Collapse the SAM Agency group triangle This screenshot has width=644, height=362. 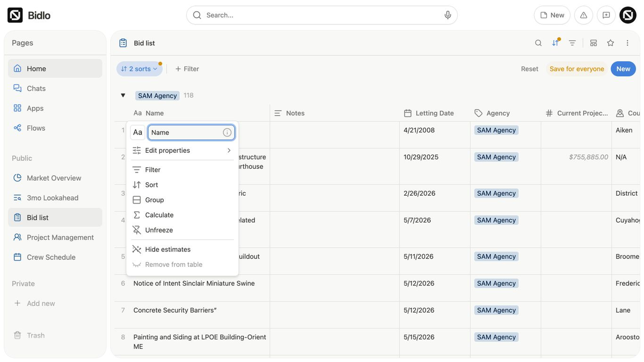123,96
